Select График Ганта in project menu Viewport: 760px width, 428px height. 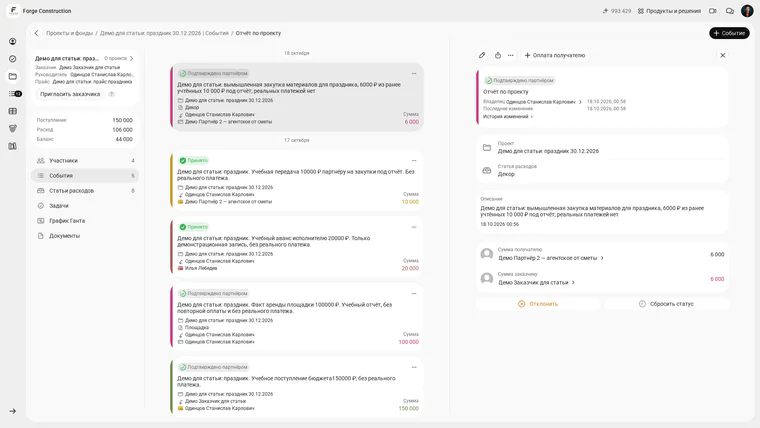coord(85,221)
